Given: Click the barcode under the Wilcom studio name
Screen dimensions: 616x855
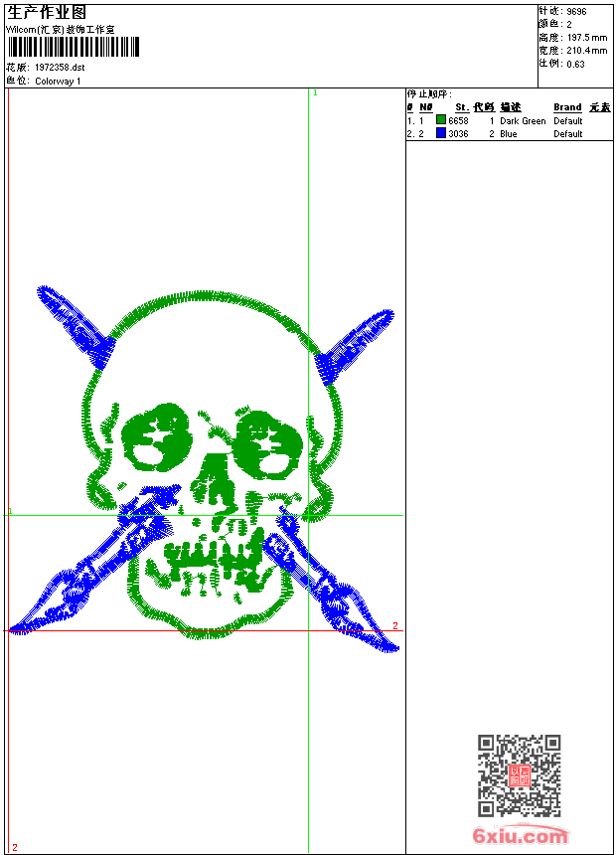Looking at the screenshot, I should click(x=74, y=47).
